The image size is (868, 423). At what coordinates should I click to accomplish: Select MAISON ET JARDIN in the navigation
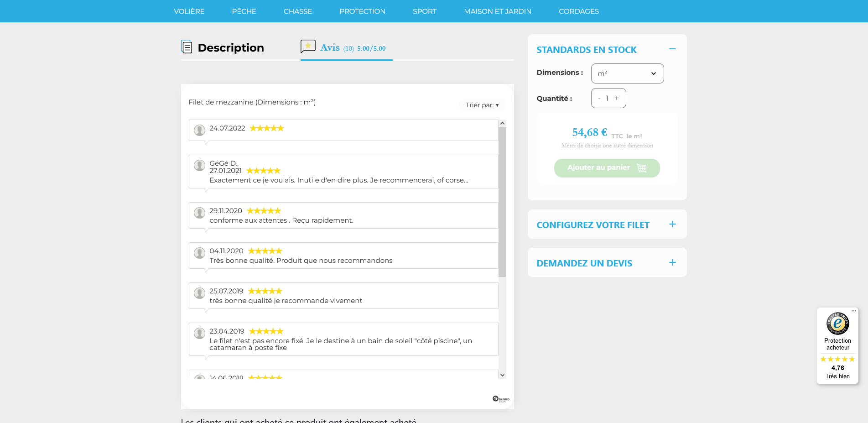498,11
